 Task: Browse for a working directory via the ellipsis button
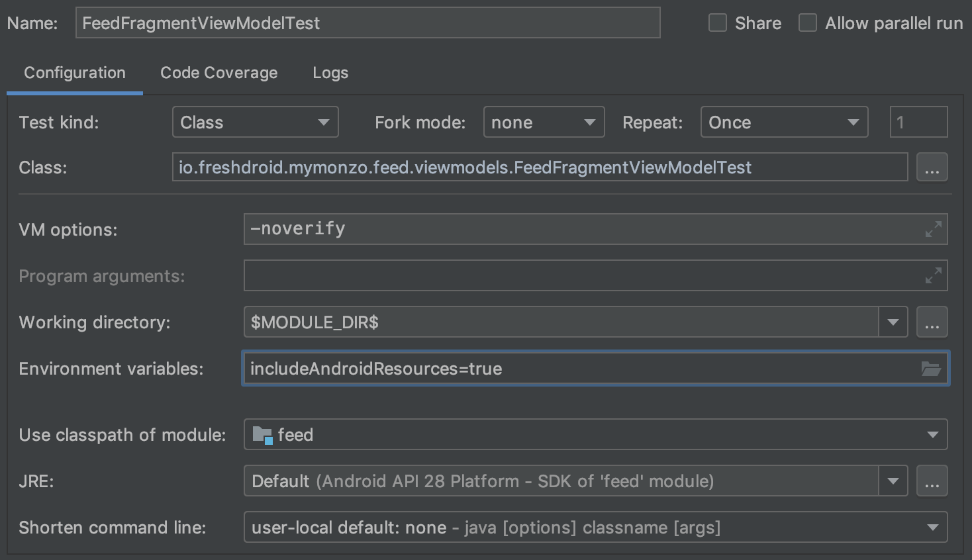tap(932, 322)
